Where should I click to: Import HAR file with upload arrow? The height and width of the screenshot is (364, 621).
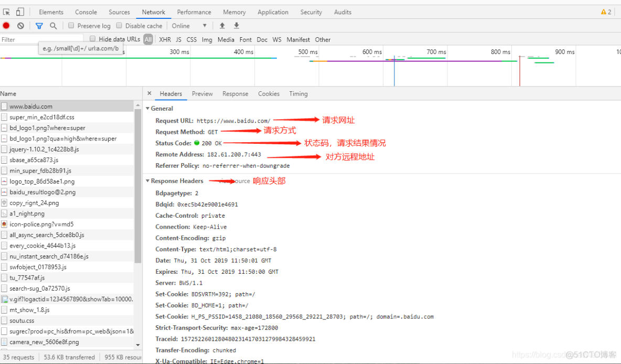pyautogui.click(x=222, y=26)
